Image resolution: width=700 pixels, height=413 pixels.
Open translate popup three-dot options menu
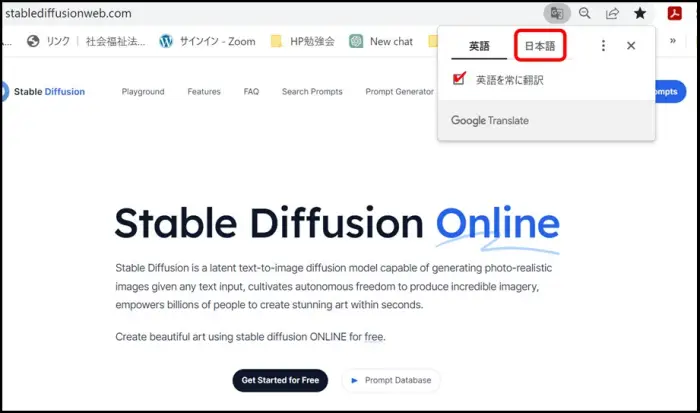coord(603,46)
